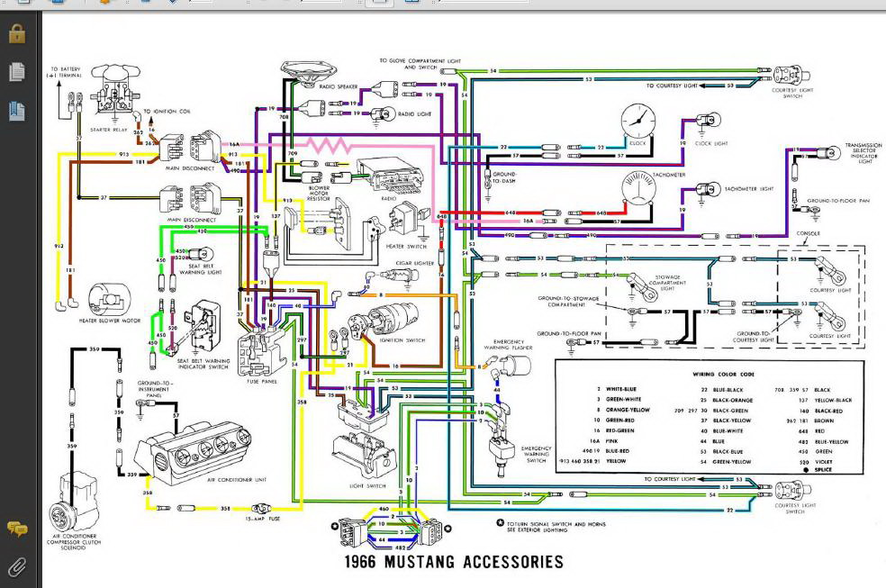
Task: Click the 'GROUND-TO-STOWAGE COMPARTMENT' label
Action: click(x=568, y=301)
